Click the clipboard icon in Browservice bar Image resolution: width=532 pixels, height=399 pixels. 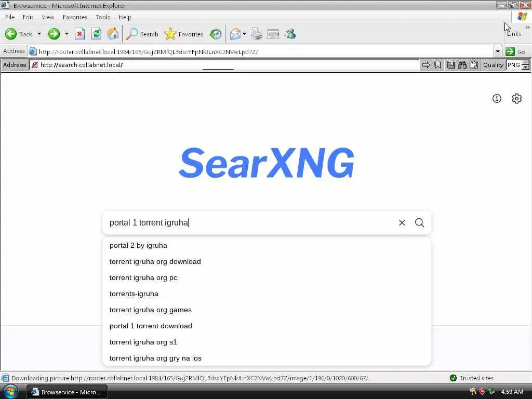(x=474, y=65)
